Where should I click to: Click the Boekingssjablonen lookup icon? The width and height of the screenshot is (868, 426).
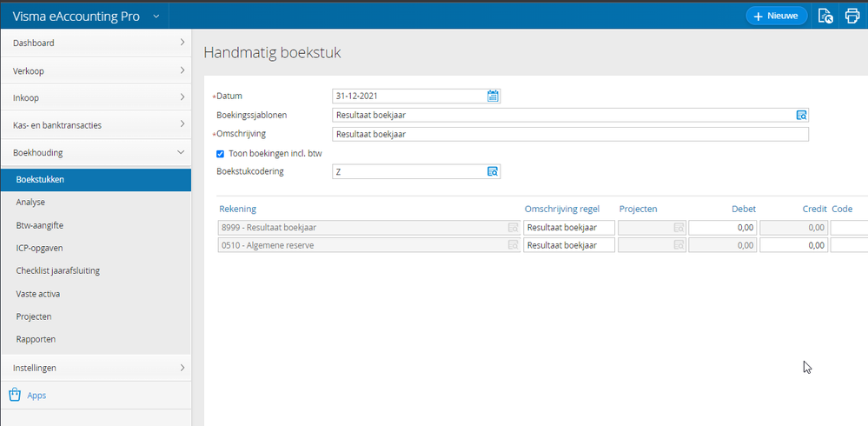click(801, 115)
